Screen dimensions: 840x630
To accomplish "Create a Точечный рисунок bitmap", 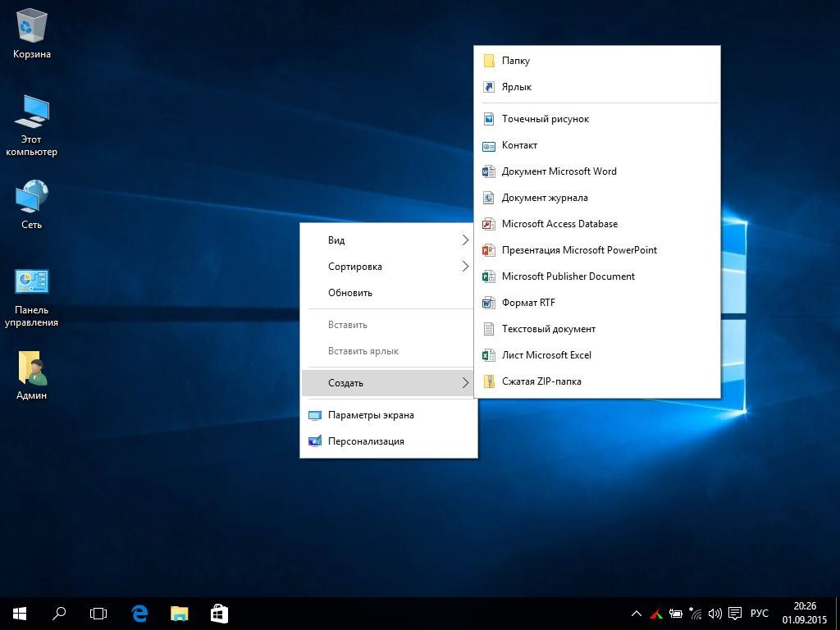I will coord(597,119).
